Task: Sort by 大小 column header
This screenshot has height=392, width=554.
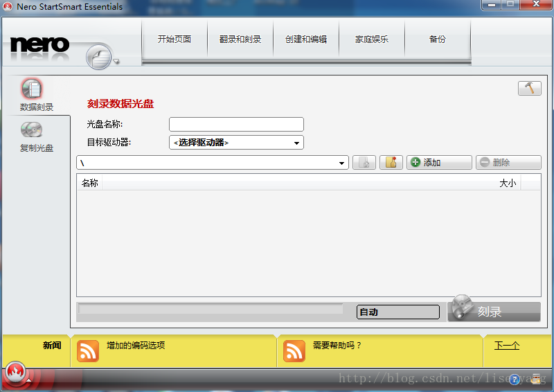Action: (508, 183)
